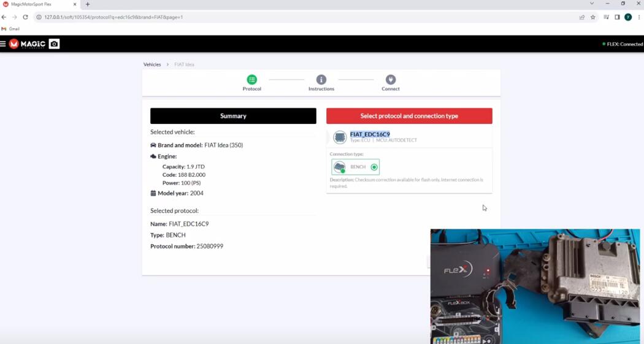Click the Type BENCH summary row
This screenshot has width=644, height=344.
coord(168,235)
